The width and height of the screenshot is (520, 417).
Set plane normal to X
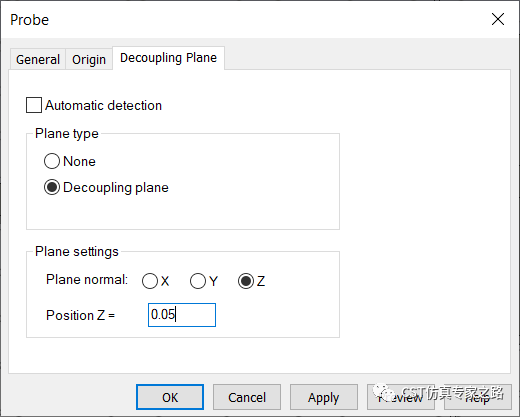click(150, 281)
